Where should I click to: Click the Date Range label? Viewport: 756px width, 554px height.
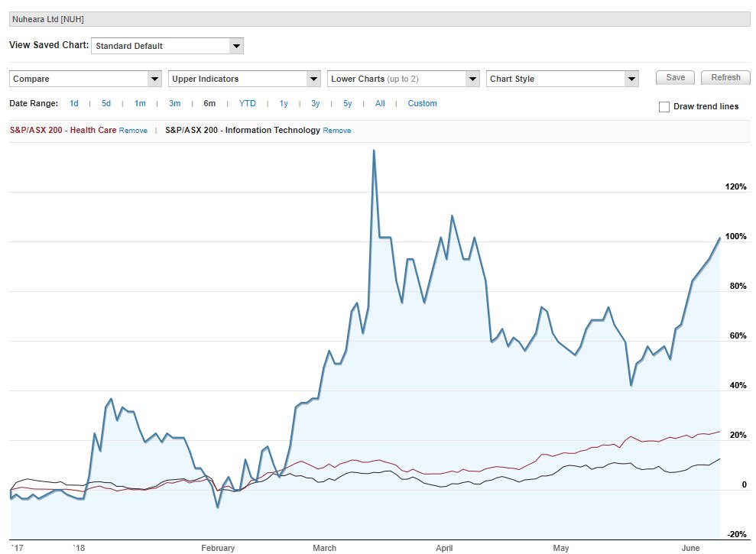click(x=34, y=103)
